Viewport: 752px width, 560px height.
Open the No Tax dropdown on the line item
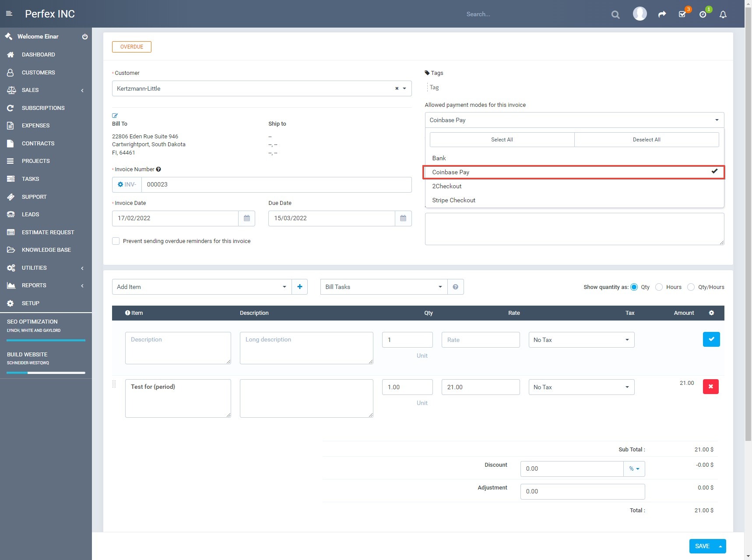(x=581, y=387)
